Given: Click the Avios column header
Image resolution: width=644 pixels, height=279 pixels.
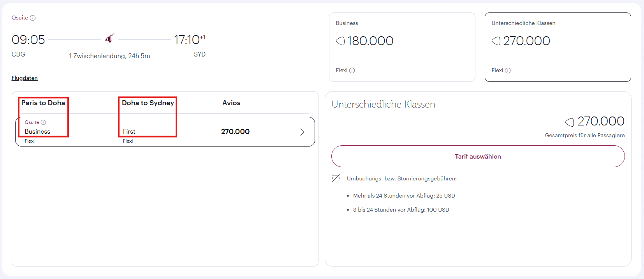Looking at the screenshot, I should point(231,103).
